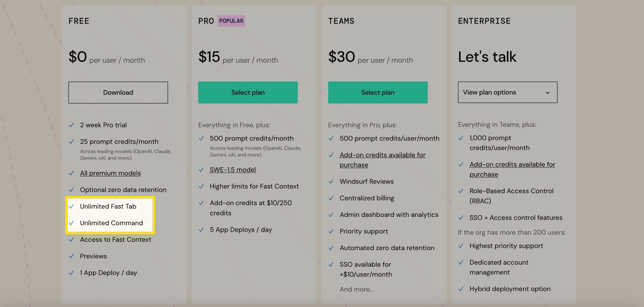Select the Pro plan at $15
The height and width of the screenshot is (307, 644).
pos(248,92)
